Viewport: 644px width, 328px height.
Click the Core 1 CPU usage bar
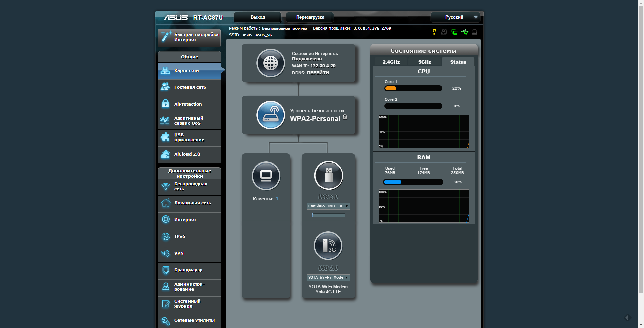point(413,88)
